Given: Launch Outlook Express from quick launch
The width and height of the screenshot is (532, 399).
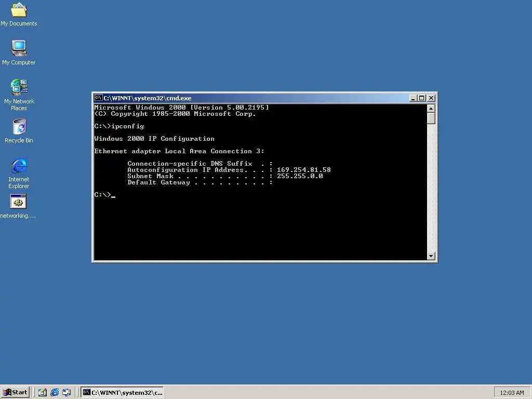Looking at the screenshot, I should click(66, 393).
